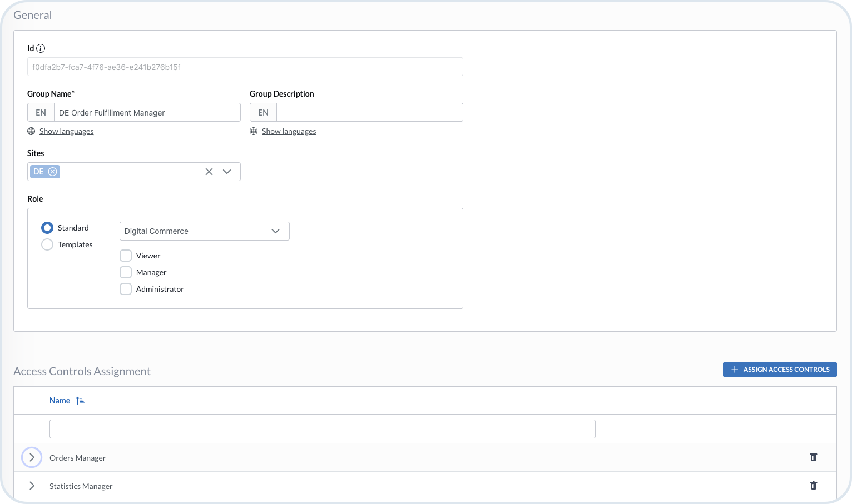
Task: Sort by Name using sort icon
Action: [80, 401]
